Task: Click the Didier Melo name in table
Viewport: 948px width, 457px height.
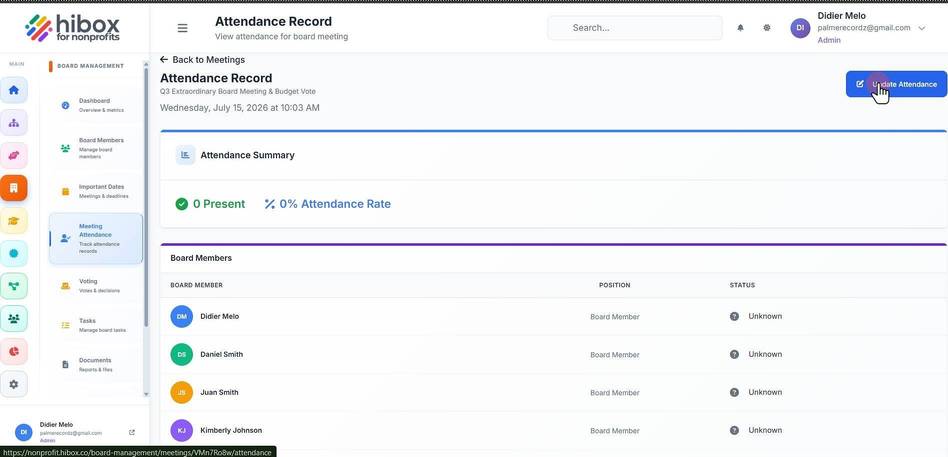Action: [x=219, y=316]
